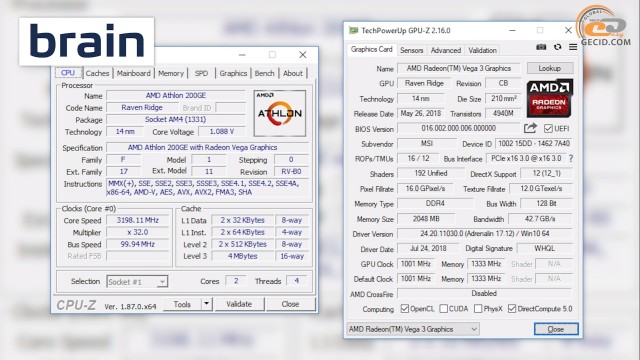Select the Advanced tab in GPU-Z
640x360 pixels.
point(446,50)
